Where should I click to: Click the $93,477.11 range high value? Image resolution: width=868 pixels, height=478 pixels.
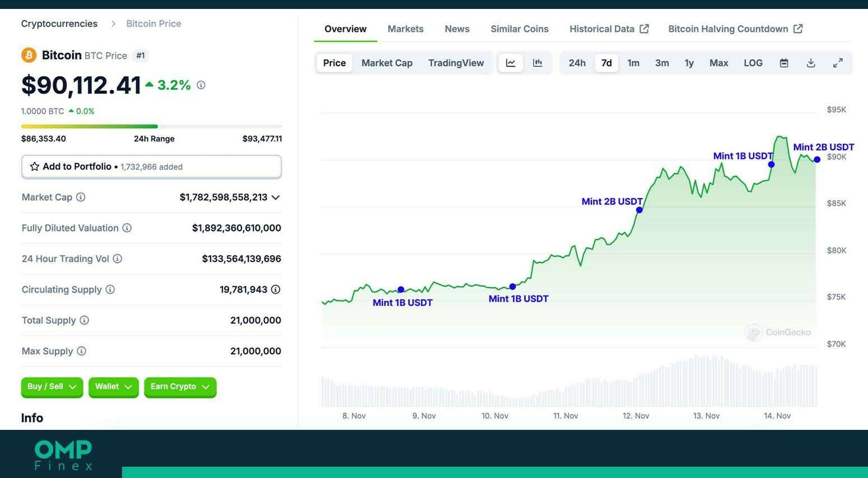(262, 139)
